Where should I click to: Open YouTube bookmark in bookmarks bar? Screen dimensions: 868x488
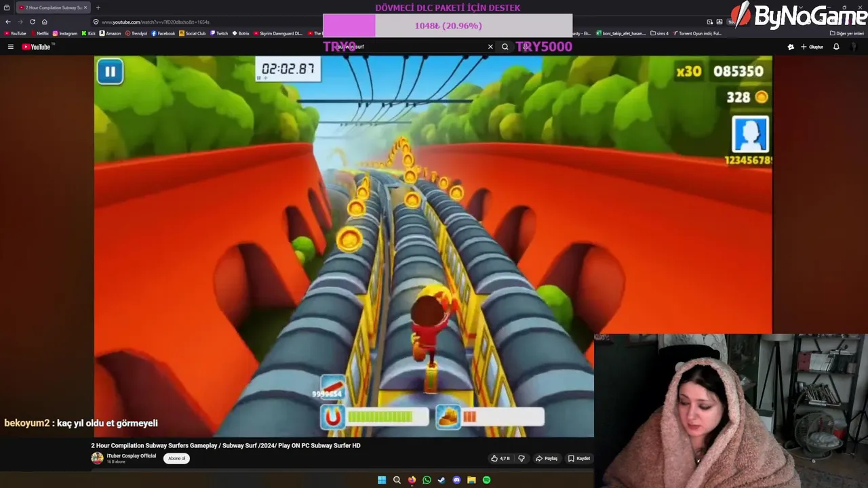(x=15, y=33)
